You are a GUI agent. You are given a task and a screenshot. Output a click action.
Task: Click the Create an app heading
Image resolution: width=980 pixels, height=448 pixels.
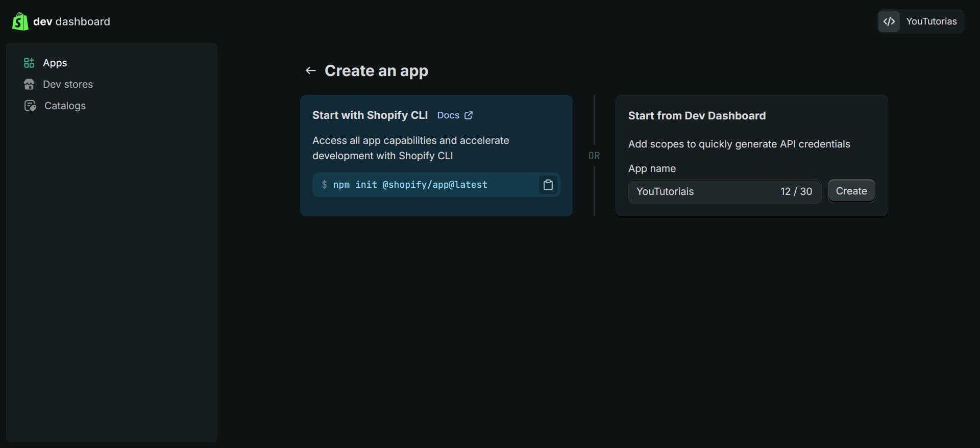[x=376, y=70]
